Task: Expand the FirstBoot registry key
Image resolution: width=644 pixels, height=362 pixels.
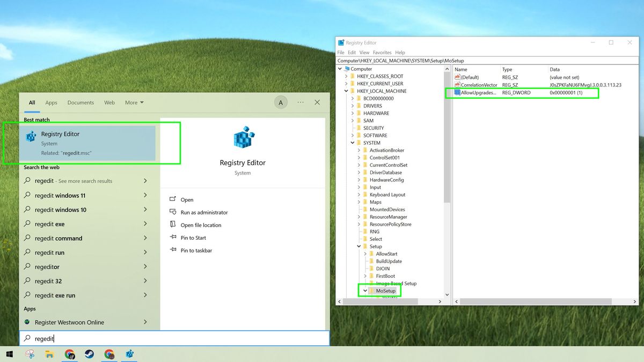Action: coord(364,276)
